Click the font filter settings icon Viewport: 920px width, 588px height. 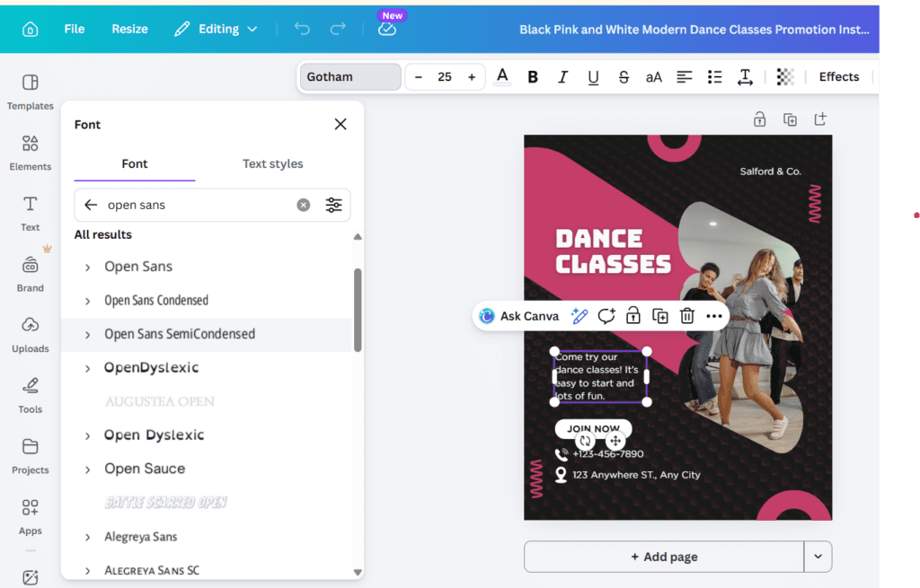[333, 205]
